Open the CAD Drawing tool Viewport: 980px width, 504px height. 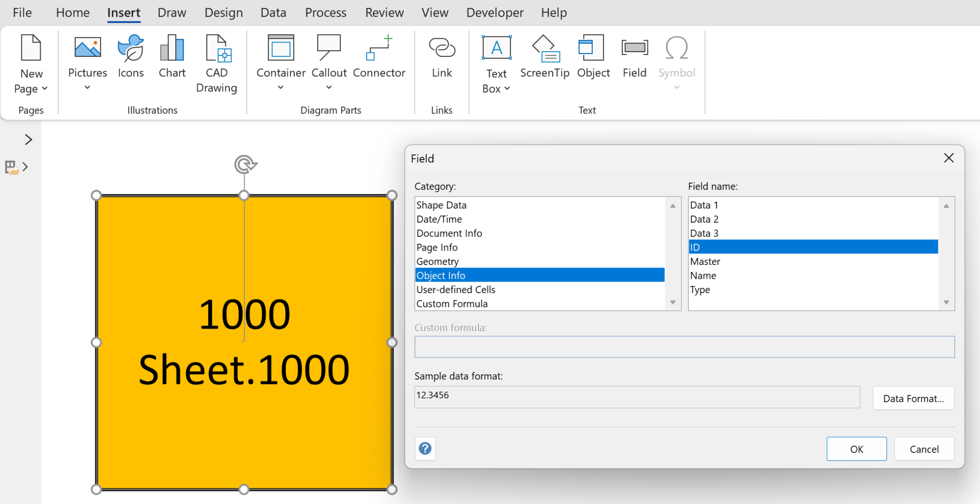click(216, 62)
